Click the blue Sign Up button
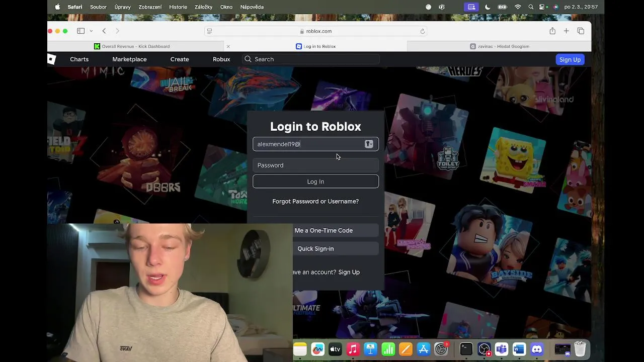Viewport: 644px width, 362px height. (x=570, y=59)
